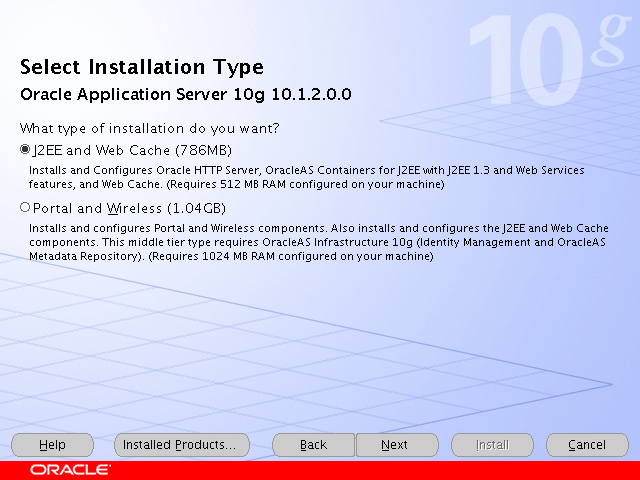The image size is (640, 480).
Task: Click the "Portal and Wireless (1.04GB)" label
Action: click(129, 208)
